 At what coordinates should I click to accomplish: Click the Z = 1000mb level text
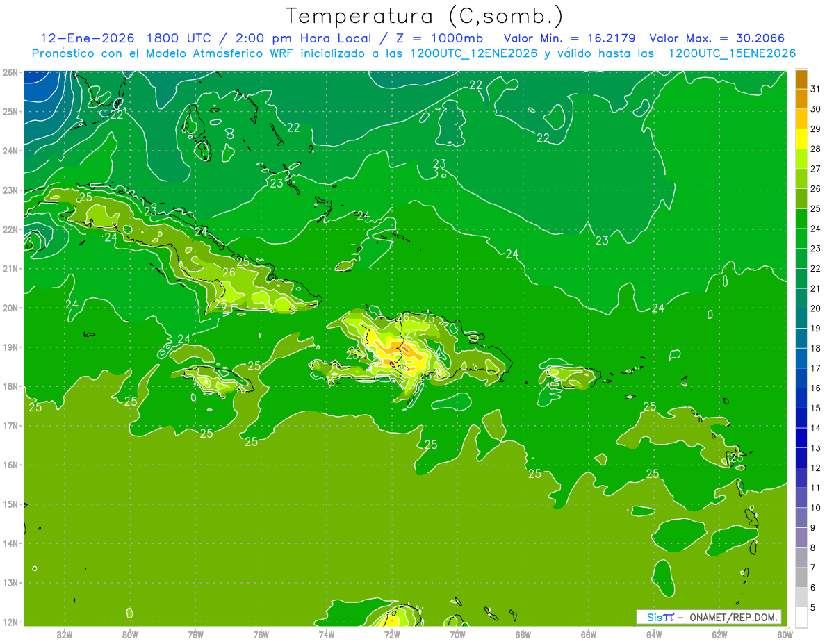point(437,38)
